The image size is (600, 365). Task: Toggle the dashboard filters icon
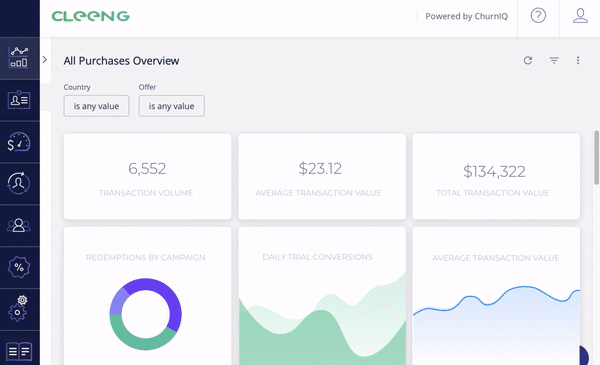(x=554, y=60)
